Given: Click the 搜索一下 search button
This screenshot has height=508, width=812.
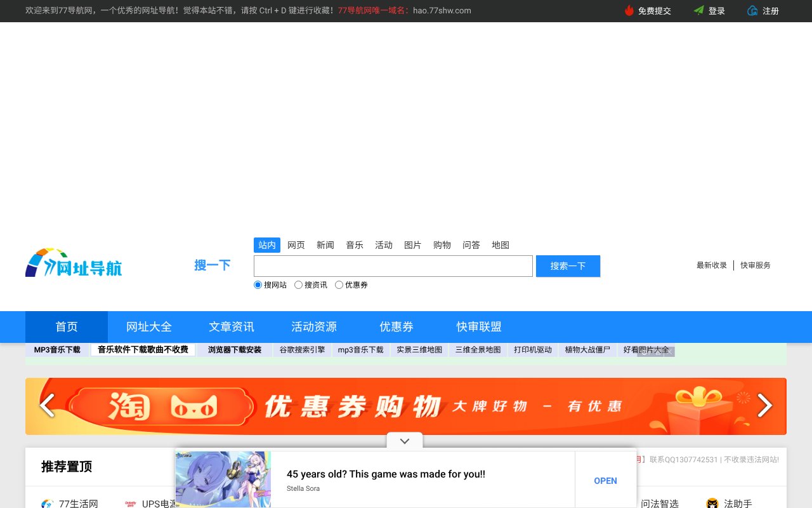Looking at the screenshot, I should [568, 265].
